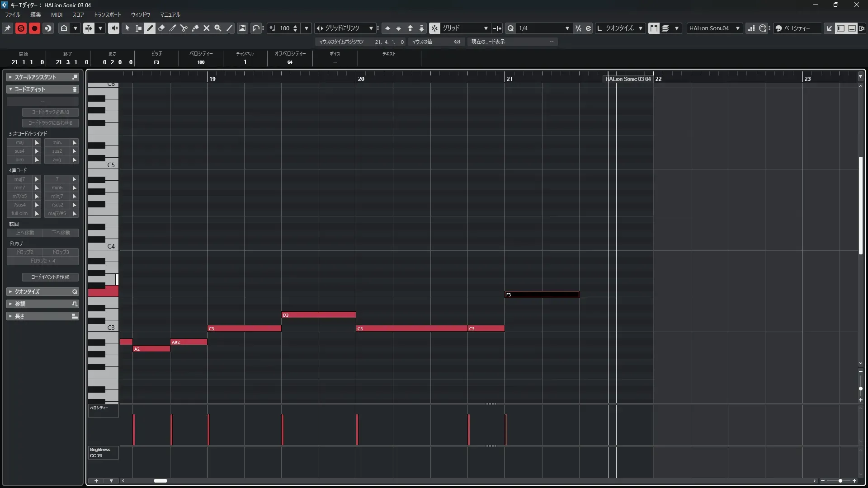Select the Erase tool
The width and height of the screenshot is (868, 488).
point(161,28)
